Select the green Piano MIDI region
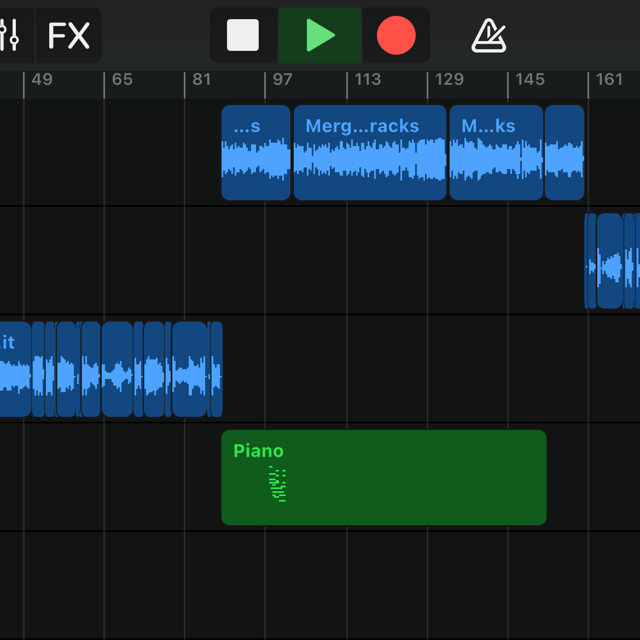Image resolution: width=640 pixels, height=640 pixels. (x=384, y=478)
